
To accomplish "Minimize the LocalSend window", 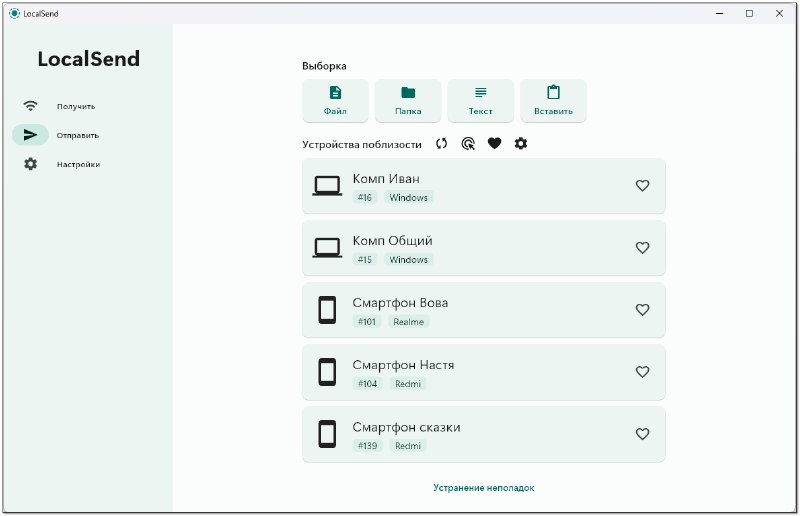I will (720, 13).
